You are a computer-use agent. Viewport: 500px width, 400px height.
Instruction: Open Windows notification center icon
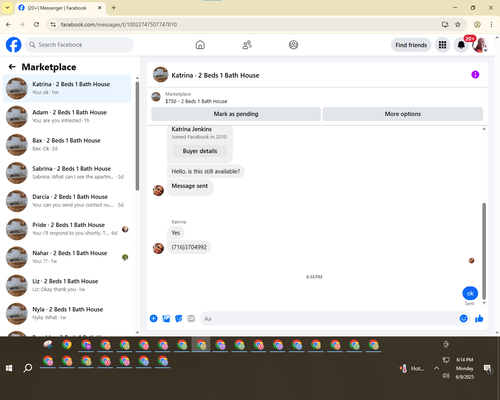coord(488,368)
